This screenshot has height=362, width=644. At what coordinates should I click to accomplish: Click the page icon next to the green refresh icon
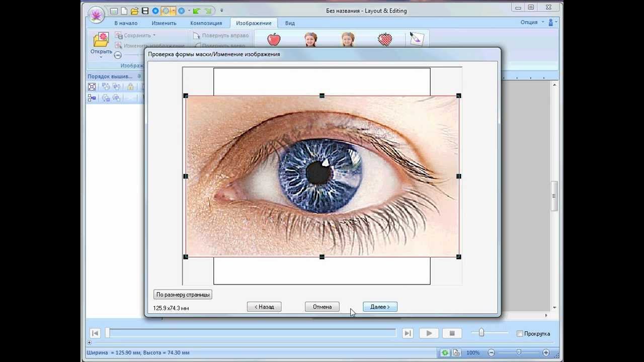click(x=456, y=353)
